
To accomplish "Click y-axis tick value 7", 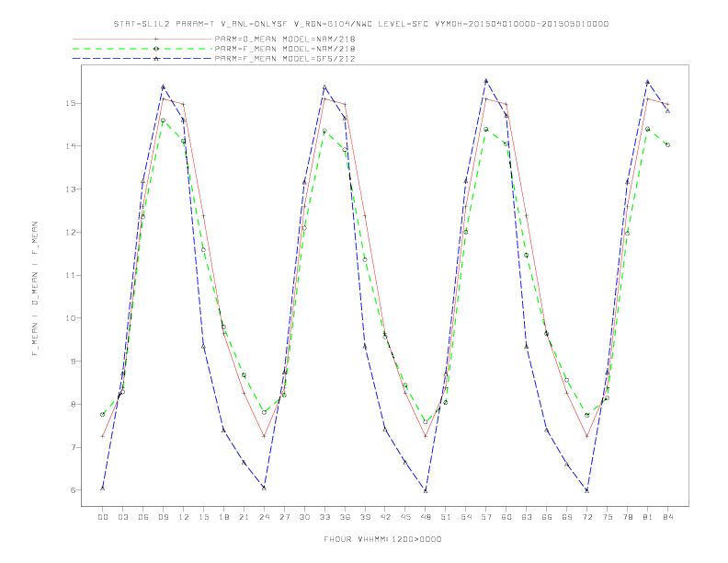I will pyautogui.click(x=73, y=447).
